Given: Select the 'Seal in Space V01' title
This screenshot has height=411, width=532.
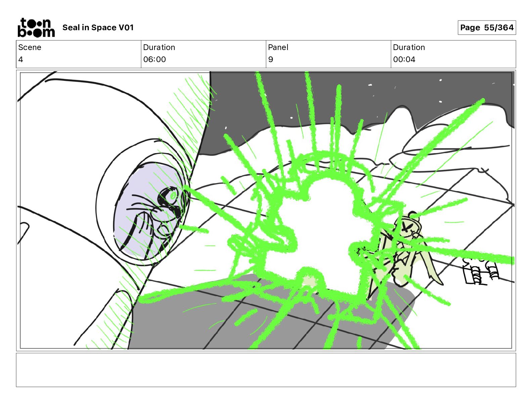Looking at the screenshot, I should (x=98, y=28).
